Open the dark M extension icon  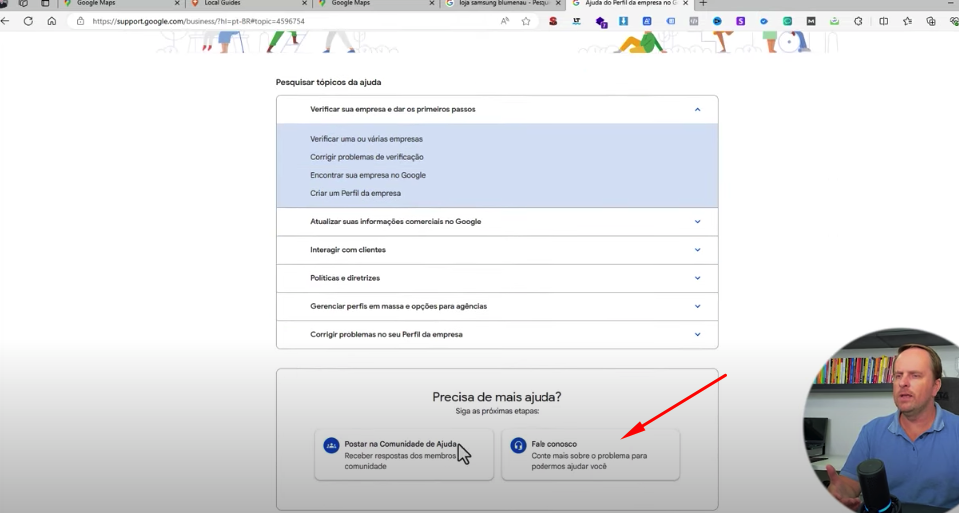click(811, 21)
